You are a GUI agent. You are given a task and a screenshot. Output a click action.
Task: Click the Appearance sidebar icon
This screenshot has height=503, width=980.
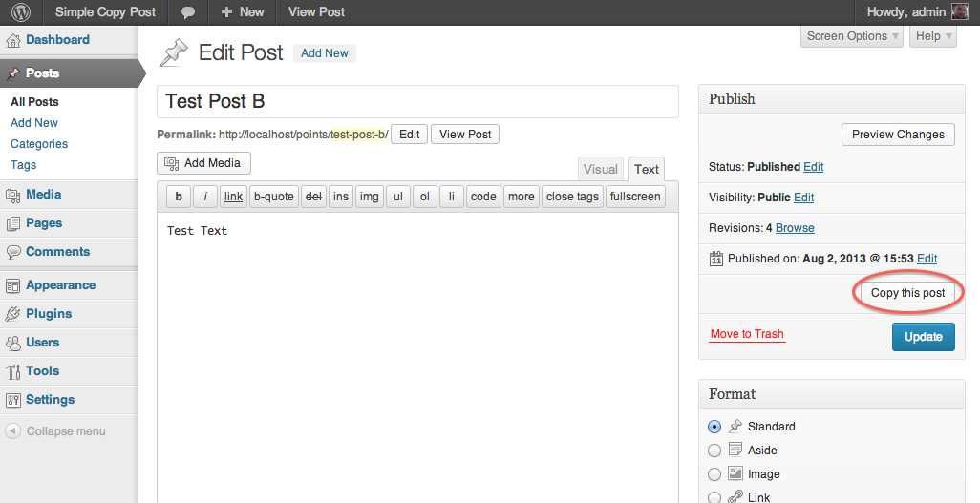(13, 285)
